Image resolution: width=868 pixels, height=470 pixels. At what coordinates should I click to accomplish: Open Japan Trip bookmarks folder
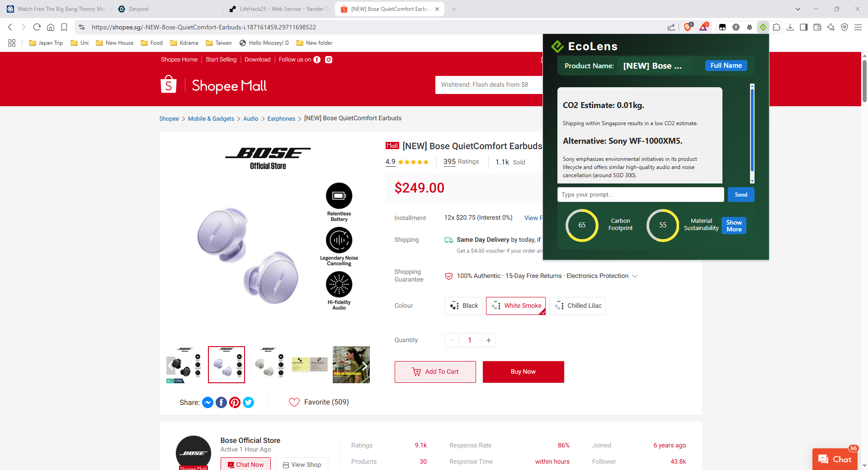[x=46, y=43]
